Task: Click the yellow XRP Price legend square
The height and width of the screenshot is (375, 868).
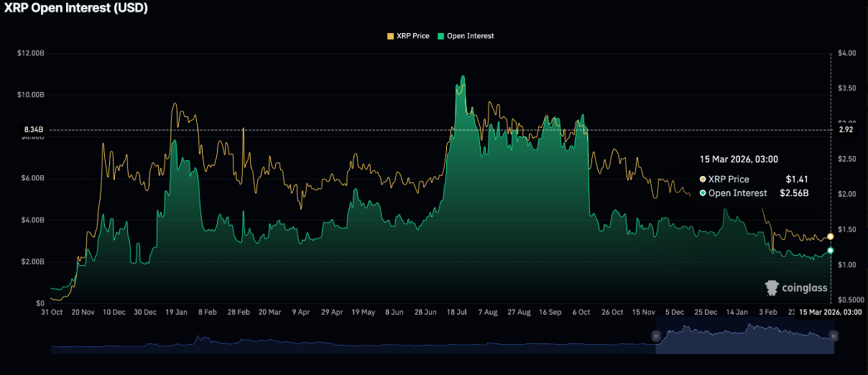Action: click(390, 36)
